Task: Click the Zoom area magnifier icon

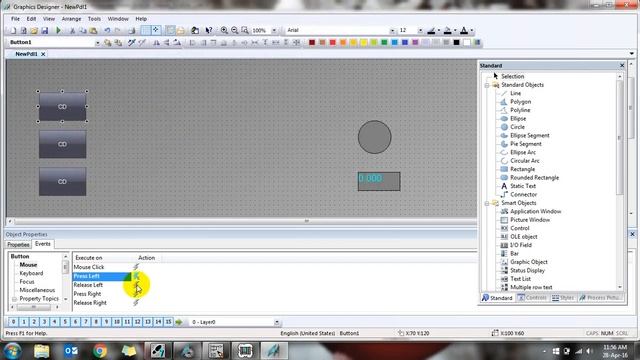Action: click(245, 30)
